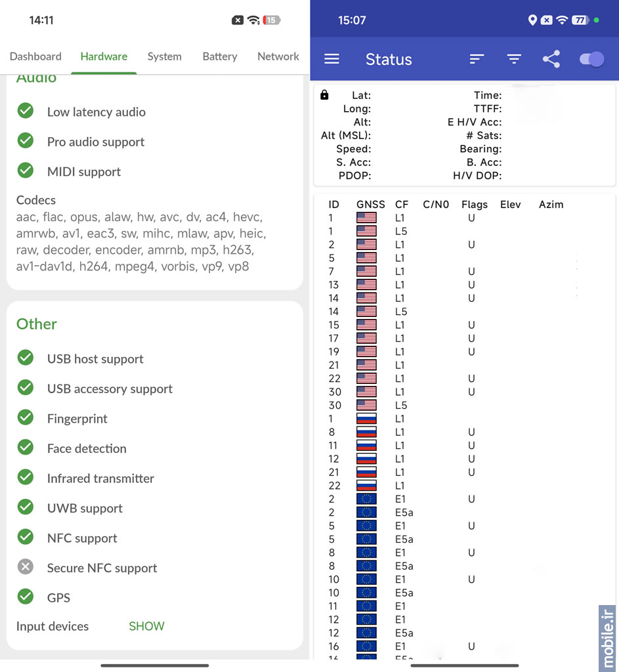Viewport: 619px width, 672px height.
Task: Tap the sort icon in Status toolbar
Action: (x=477, y=59)
